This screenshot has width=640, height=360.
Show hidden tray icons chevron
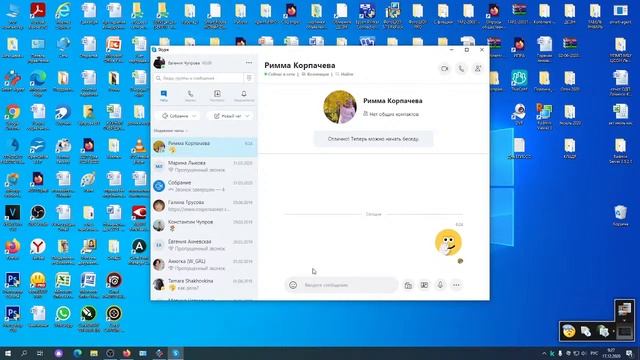[544, 353]
